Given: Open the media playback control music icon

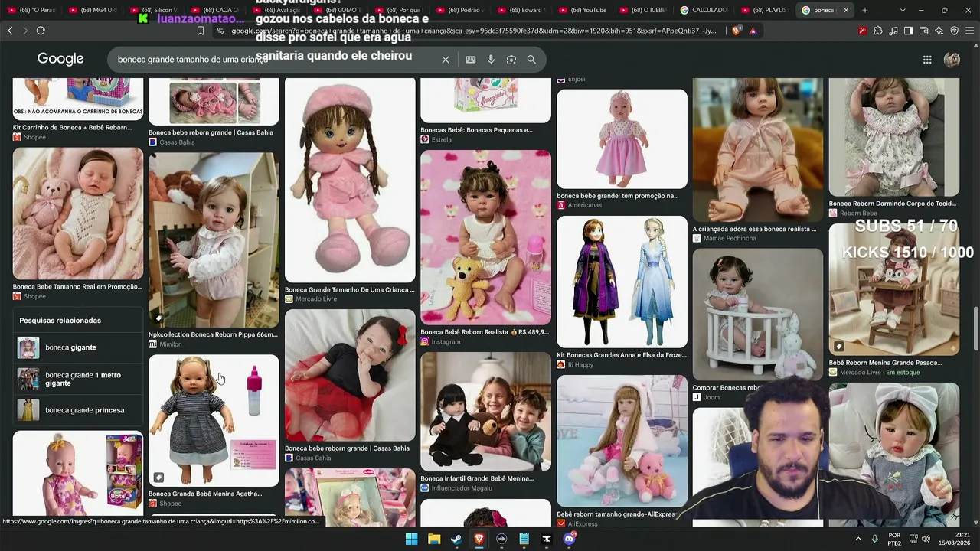Looking at the screenshot, I should [x=893, y=31].
